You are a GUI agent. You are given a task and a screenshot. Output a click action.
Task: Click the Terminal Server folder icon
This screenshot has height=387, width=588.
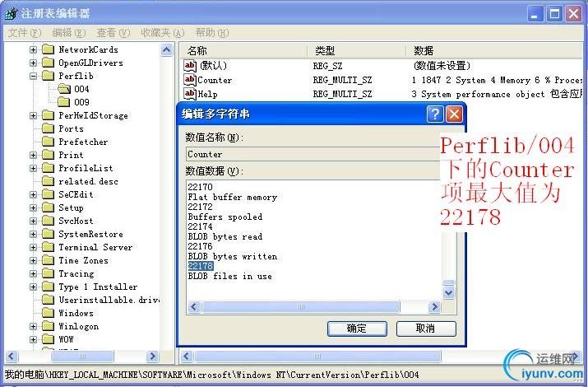point(48,247)
